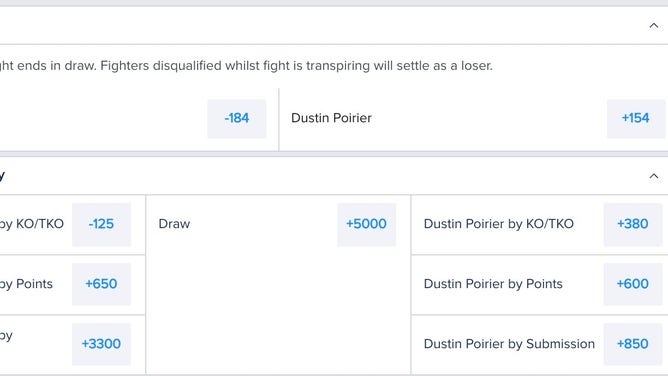Select Dustin Poirier +154 moneyline odds
This screenshot has height=376, width=668.
pos(636,118)
